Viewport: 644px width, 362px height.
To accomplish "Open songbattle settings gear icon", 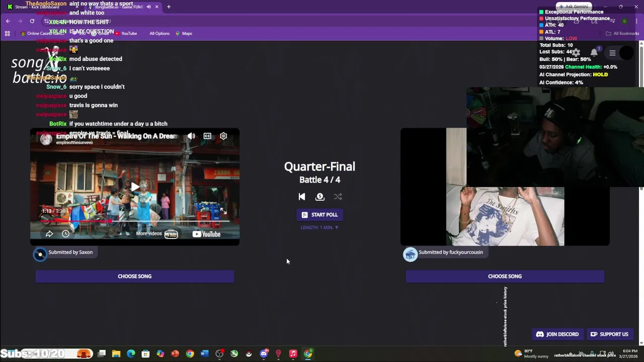I will click(576, 53).
